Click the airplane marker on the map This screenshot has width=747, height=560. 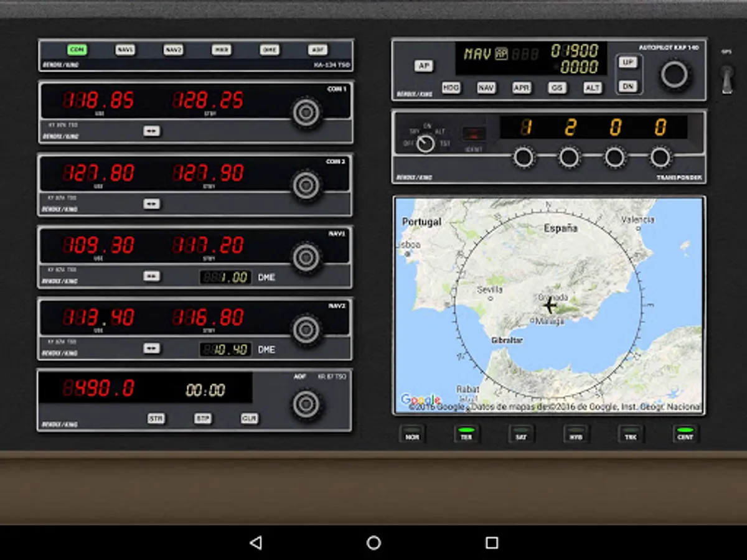[x=549, y=305]
